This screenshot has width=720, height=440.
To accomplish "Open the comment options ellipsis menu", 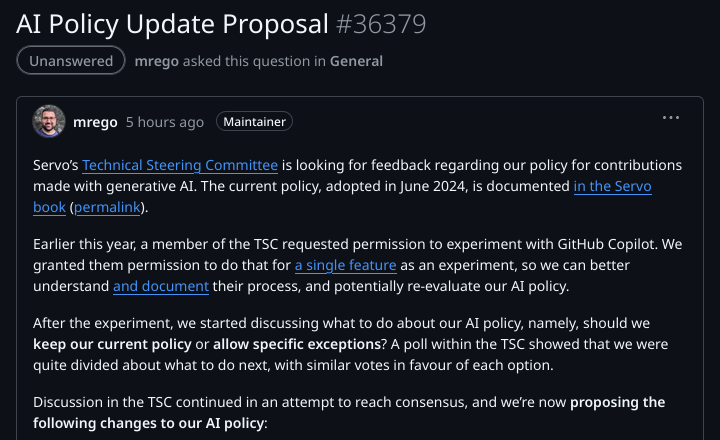I will click(x=671, y=118).
